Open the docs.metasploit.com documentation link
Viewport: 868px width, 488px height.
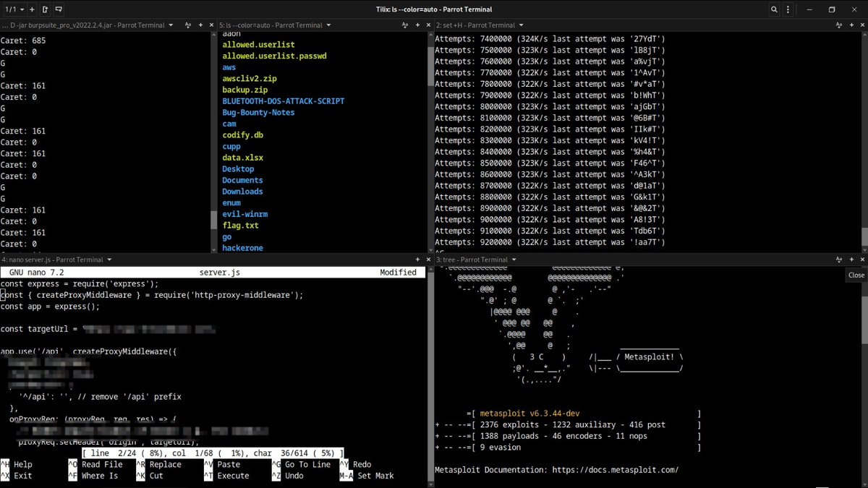[x=616, y=470]
